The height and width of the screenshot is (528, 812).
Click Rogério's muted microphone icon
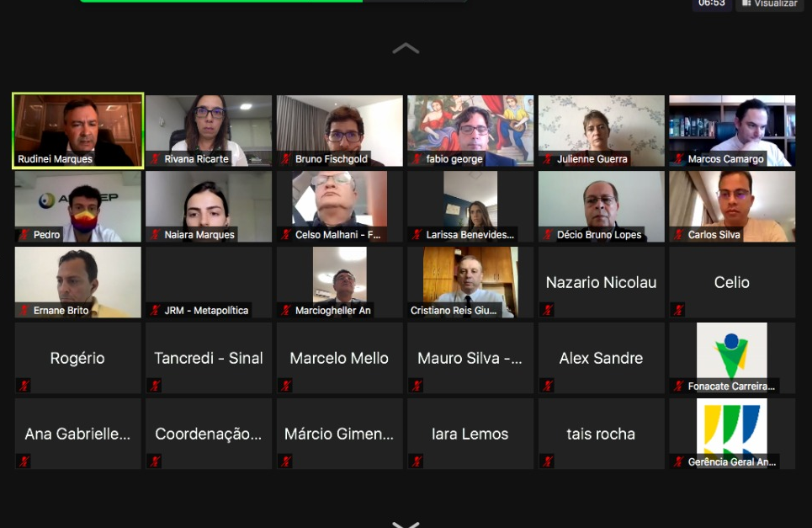(24, 386)
